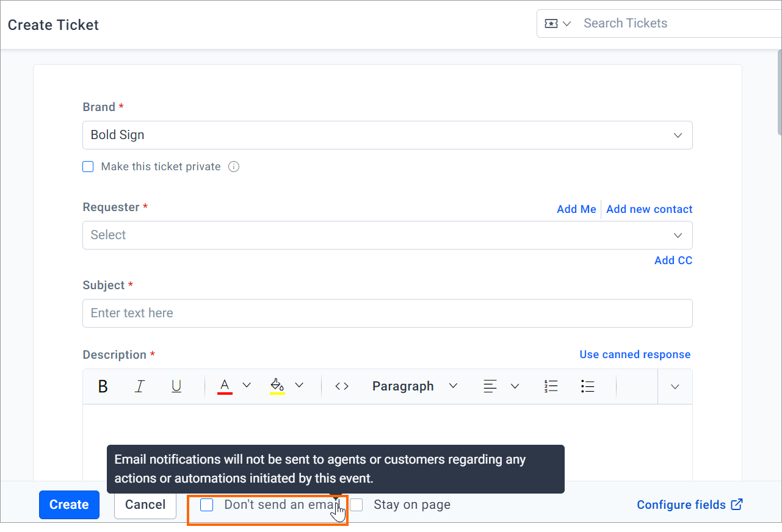The image size is (782, 532).
Task: Click the blue Create button
Action: point(69,505)
